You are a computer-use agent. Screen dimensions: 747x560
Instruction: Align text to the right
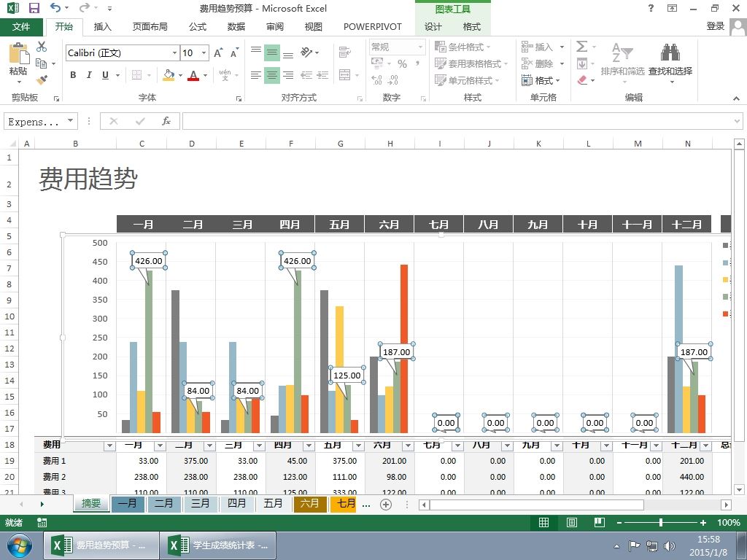coord(287,75)
